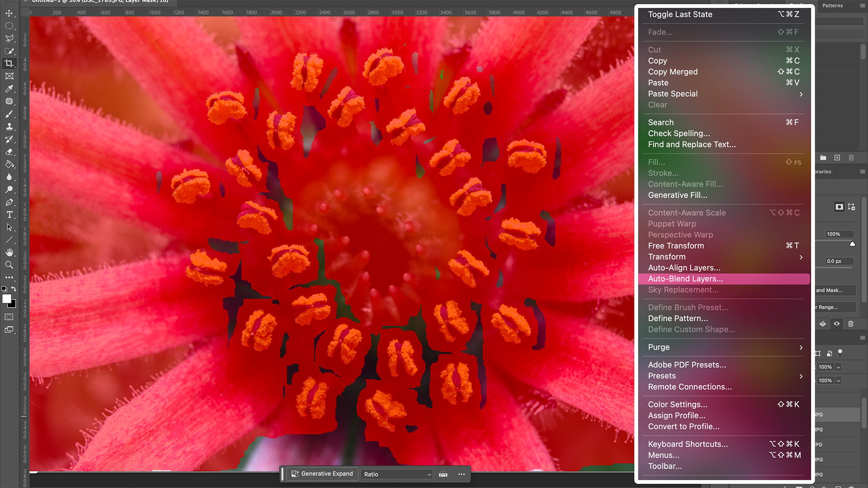Select the Object Selection patch tool icon

tap(9, 102)
